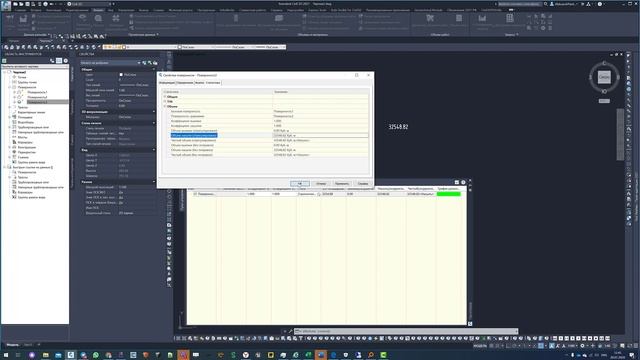Click the first icon in the Toolspace header
Viewport: 640px width, 360px height.
(x=52, y=60)
